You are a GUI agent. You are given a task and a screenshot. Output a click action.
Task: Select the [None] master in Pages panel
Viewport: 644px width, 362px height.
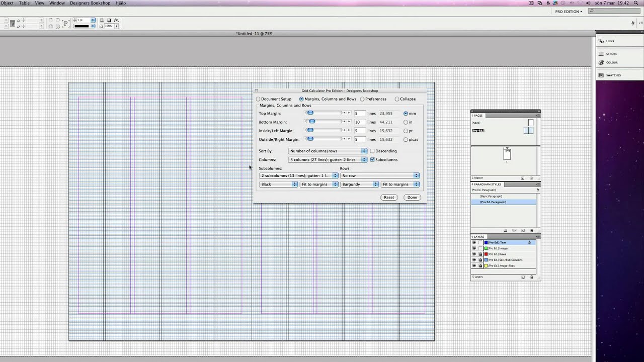476,123
